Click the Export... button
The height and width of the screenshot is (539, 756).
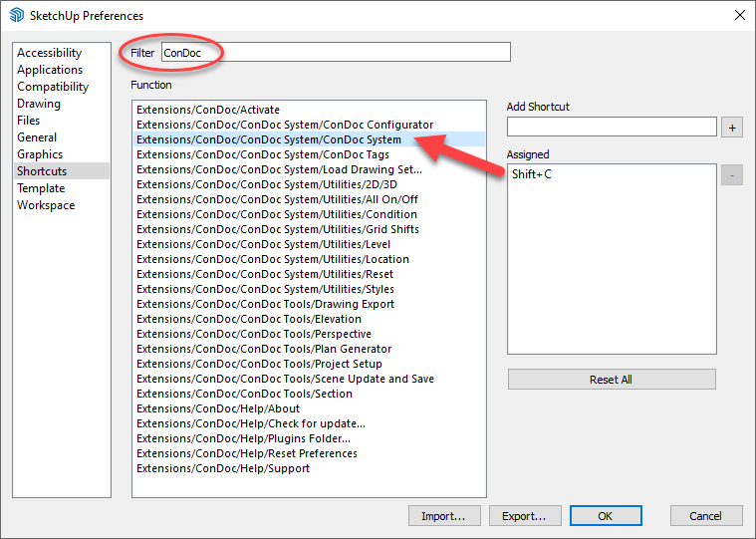pyautogui.click(x=524, y=516)
